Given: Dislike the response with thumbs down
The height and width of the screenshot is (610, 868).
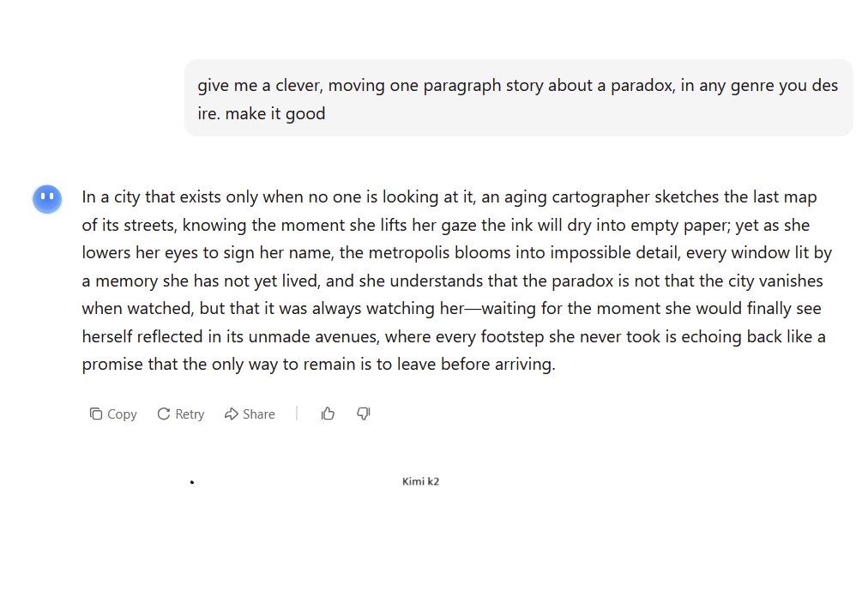Looking at the screenshot, I should (x=364, y=414).
